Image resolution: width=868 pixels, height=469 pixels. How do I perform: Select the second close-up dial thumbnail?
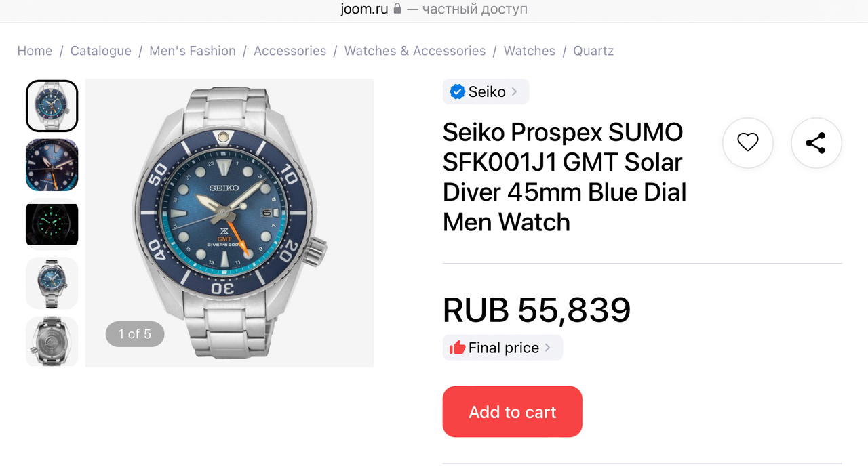52,165
